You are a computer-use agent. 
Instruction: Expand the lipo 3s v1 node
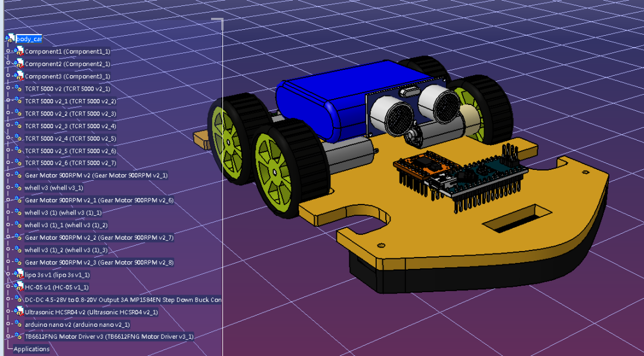coord(8,274)
